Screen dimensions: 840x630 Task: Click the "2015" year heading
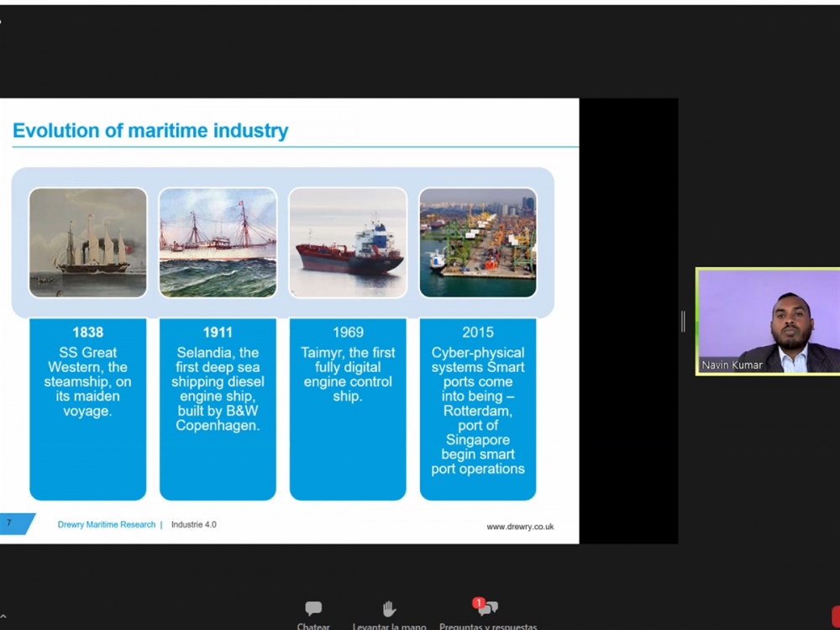point(478,332)
